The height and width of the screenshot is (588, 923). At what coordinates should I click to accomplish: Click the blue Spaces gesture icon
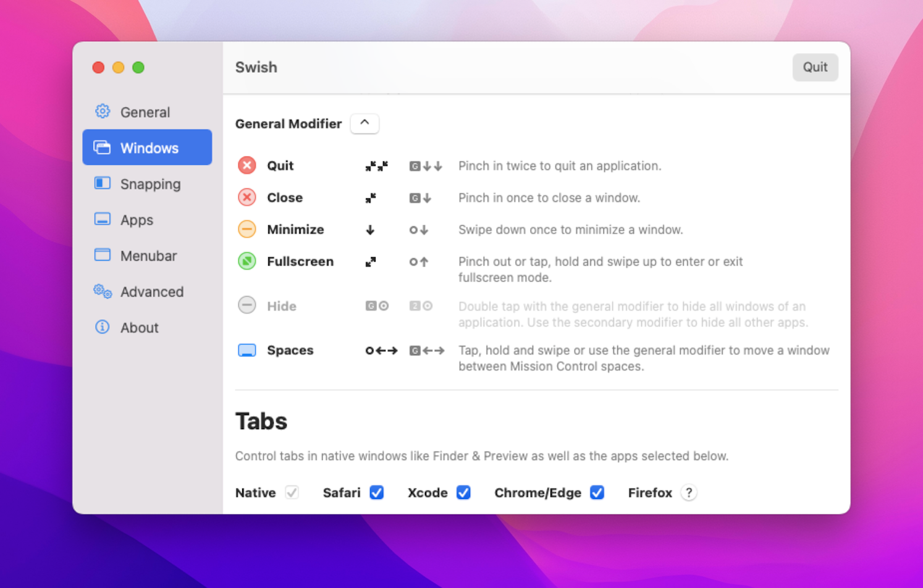tap(247, 350)
